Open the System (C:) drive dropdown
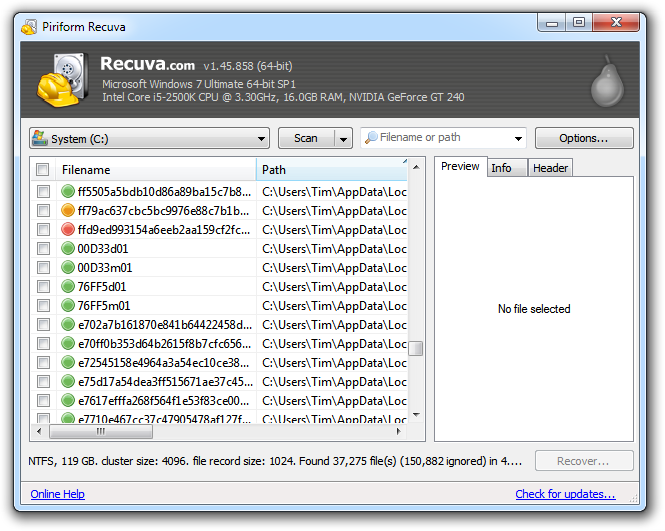The width and height of the screenshot is (665, 531). click(x=150, y=138)
